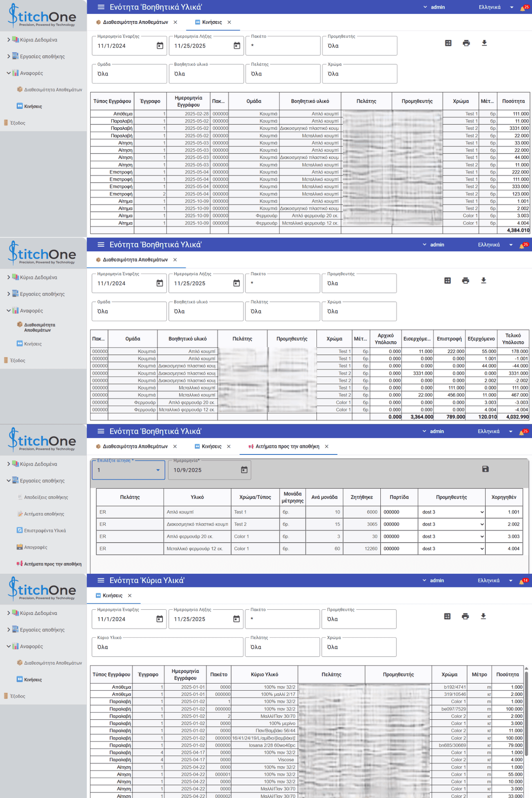This screenshot has width=532, height=798.
Task: Click the grid icon above the Τελικό Υπόλοιπο report
Action: [x=447, y=281]
